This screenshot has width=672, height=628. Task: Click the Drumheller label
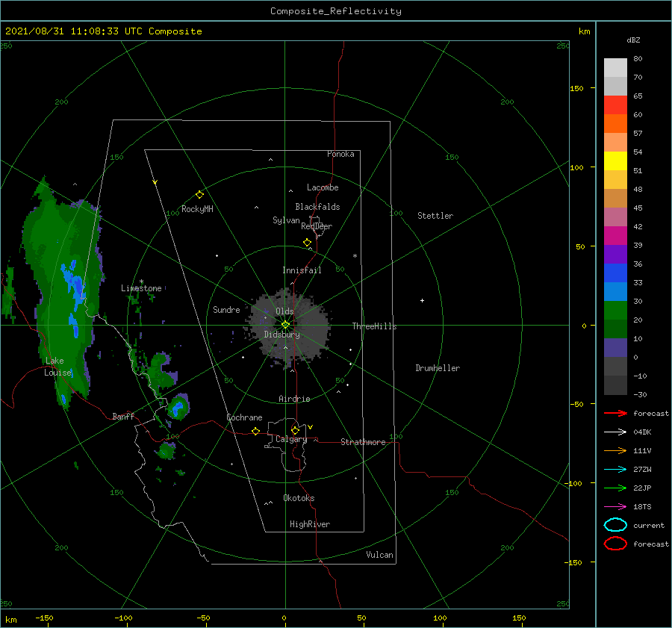tap(438, 368)
